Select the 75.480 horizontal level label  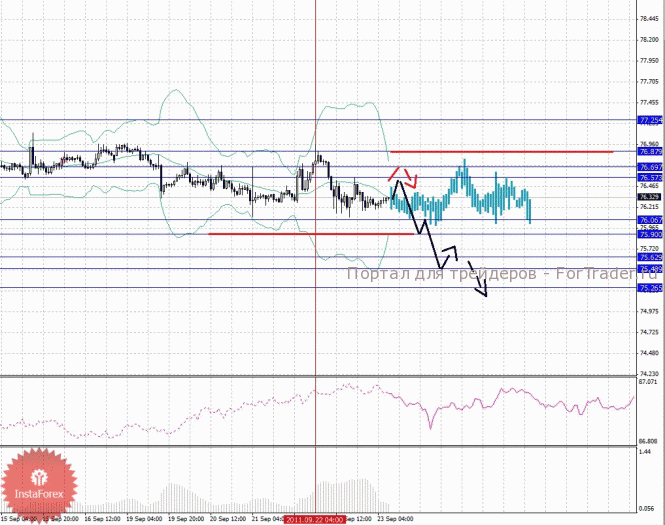pyautogui.click(x=650, y=269)
